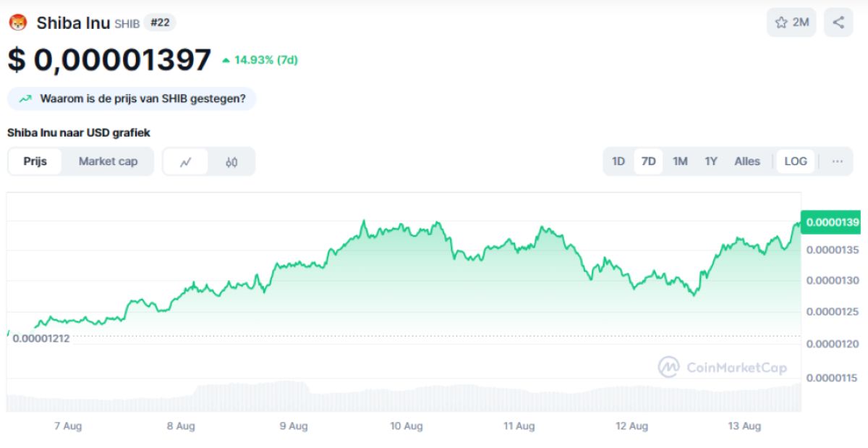Click the trend arrow in SHIB question banner
Screen dimensions: 868x448
tap(25, 98)
